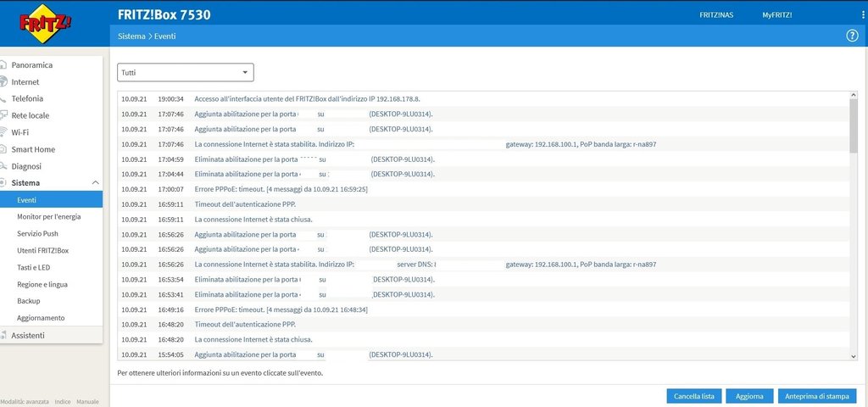Click the Telefonia phone icon
868x407 pixels.
point(3,98)
